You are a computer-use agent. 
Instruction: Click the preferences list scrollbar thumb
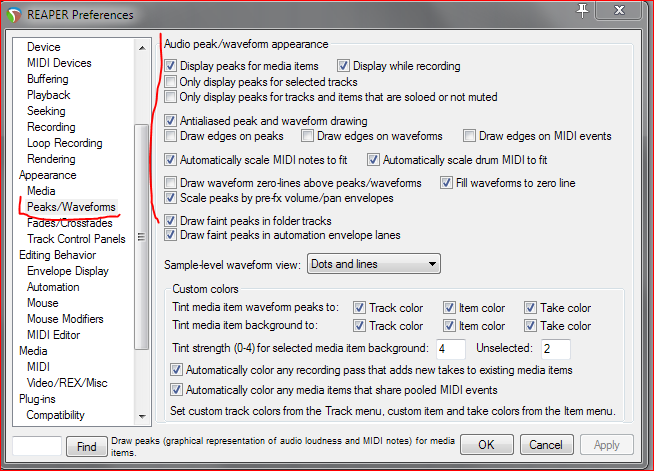[141, 237]
